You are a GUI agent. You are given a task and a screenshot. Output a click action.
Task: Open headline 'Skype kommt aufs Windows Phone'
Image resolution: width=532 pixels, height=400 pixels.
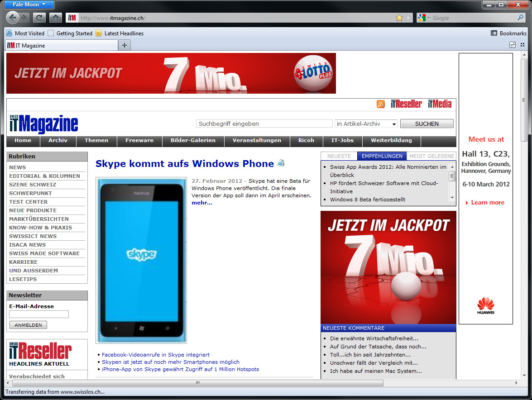click(185, 164)
